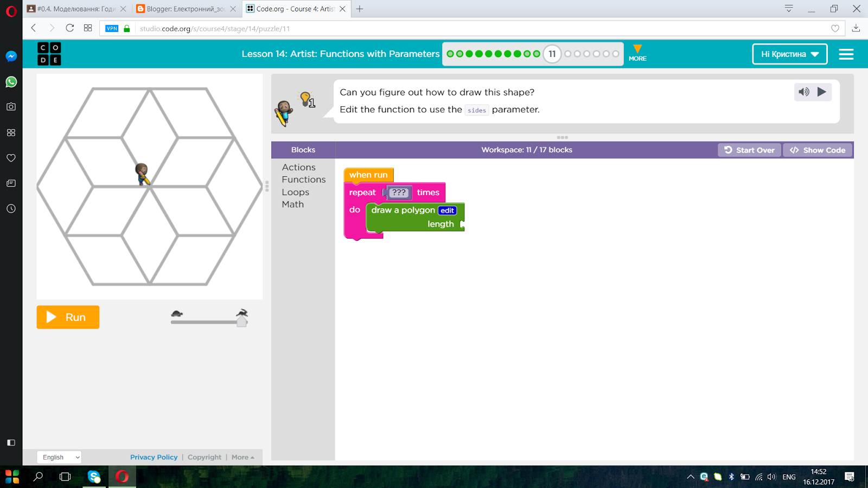
Task: Adjust the artist speed slider handle
Action: [x=242, y=322]
